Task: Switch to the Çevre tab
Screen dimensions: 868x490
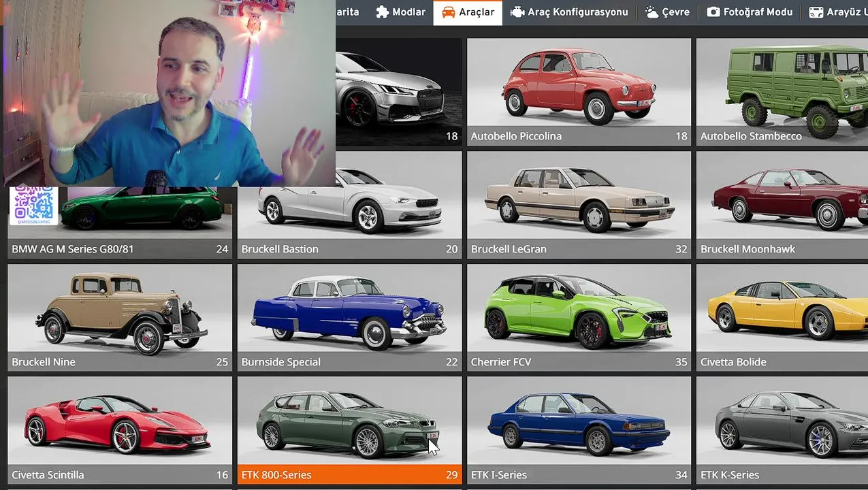Action: pyautogui.click(x=667, y=12)
